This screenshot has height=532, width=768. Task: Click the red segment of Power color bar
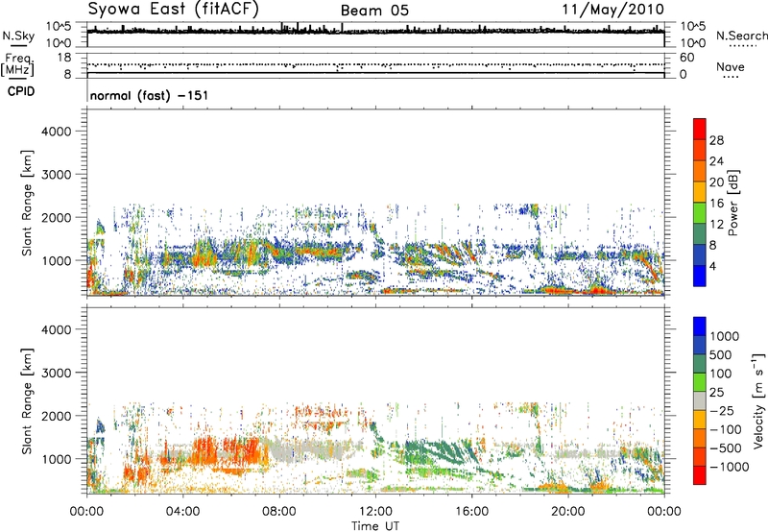coord(700,130)
